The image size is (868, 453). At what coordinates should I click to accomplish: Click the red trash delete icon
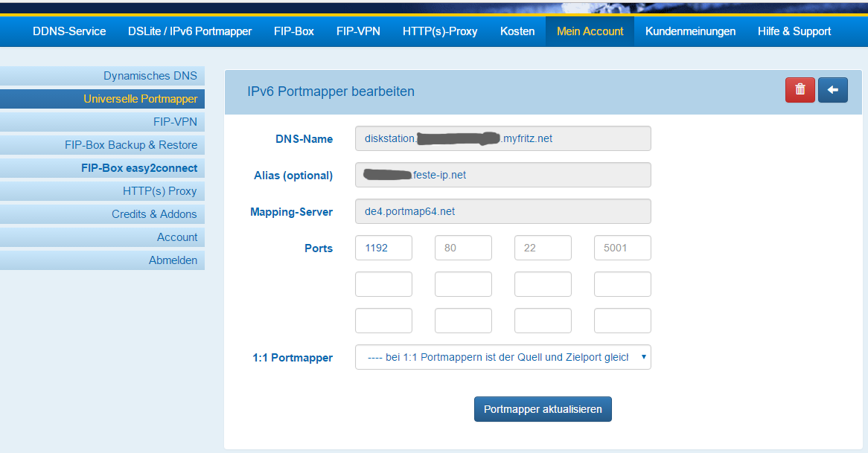pyautogui.click(x=800, y=90)
